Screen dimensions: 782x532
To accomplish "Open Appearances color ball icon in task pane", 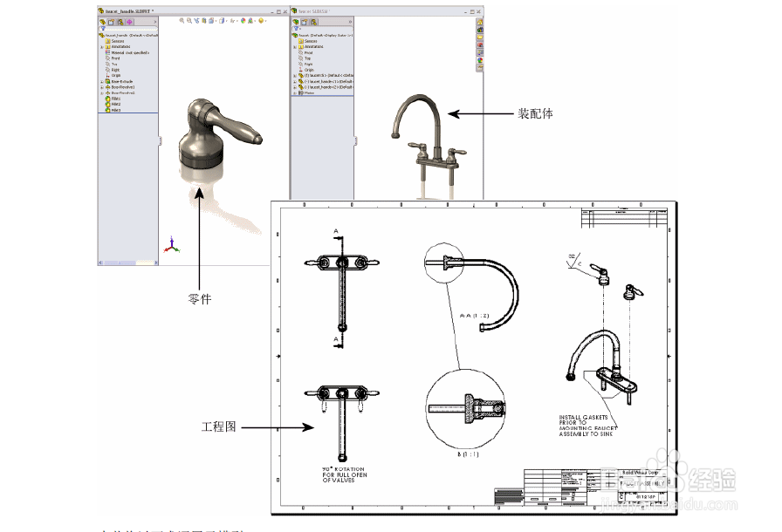I will click(480, 60).
